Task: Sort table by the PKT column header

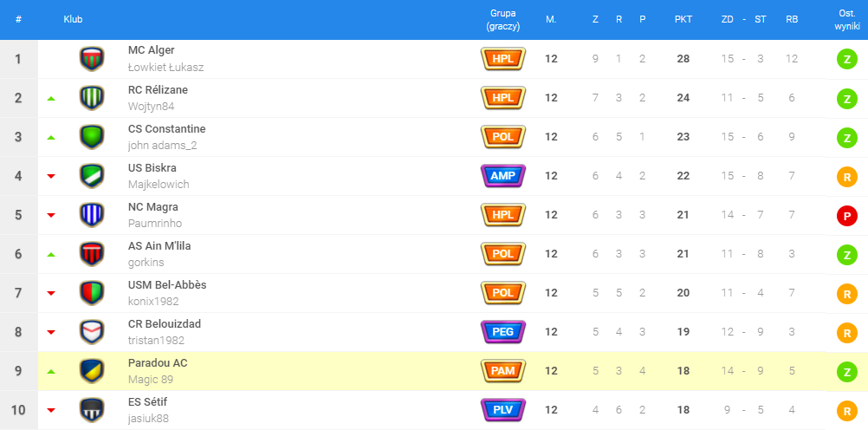Action: [x=683, y=20]
